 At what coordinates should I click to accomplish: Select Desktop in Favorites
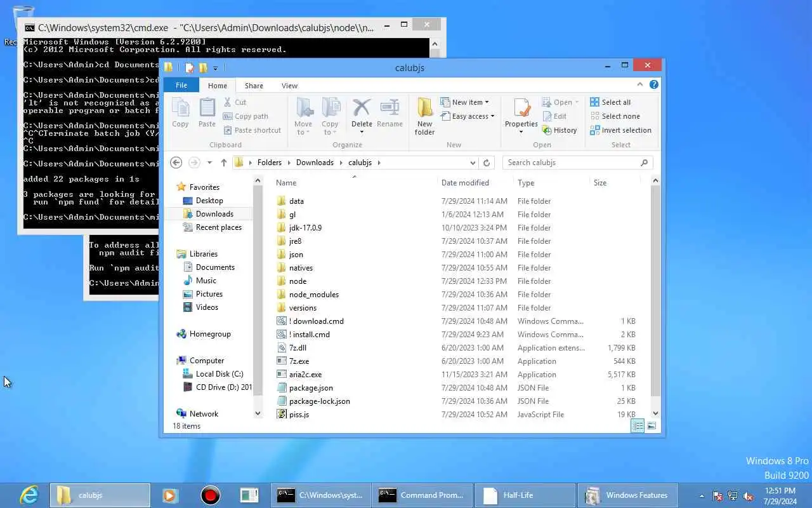click(x=209, y=201)
